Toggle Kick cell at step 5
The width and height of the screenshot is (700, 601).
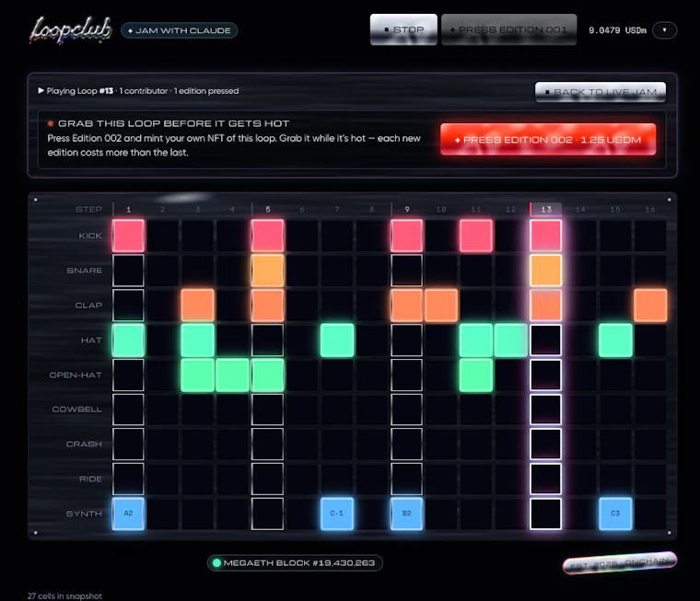pyautogui.click(x=267, y=236)
